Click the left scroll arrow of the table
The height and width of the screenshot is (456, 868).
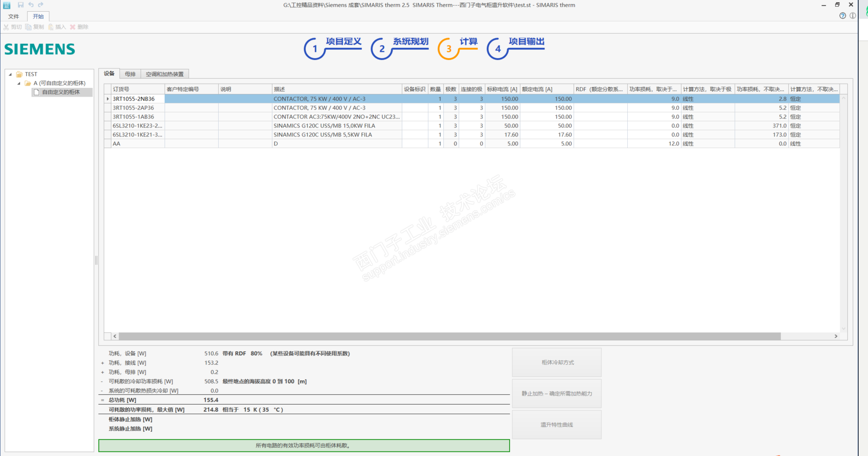[115, 336]
